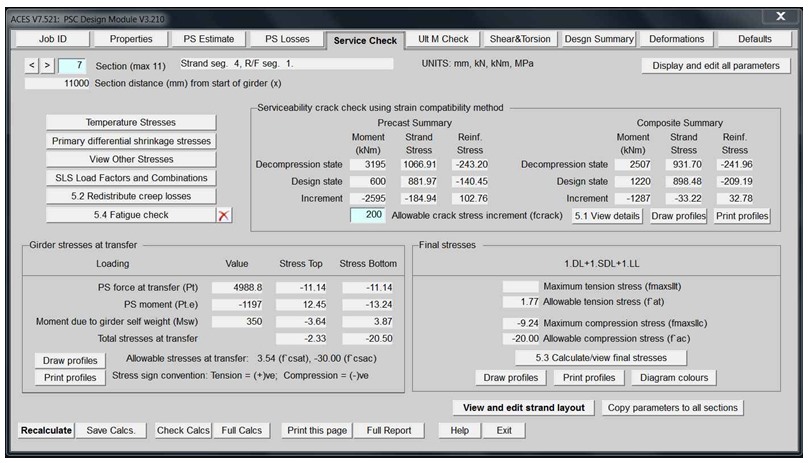Close the PSC Design Module window
Viewport: 809px width, 463px height.
pos(781,15)
